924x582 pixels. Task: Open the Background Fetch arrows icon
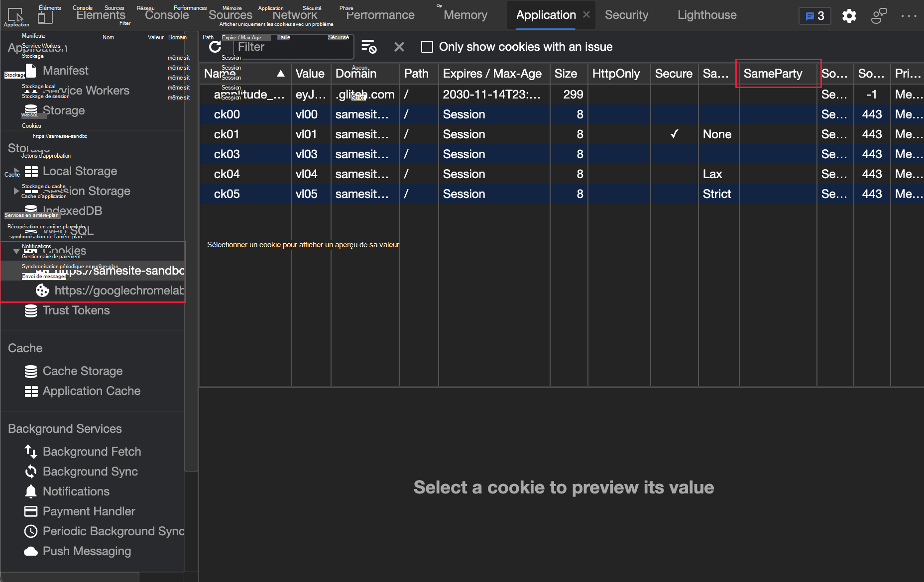click(x=31, y=452)
